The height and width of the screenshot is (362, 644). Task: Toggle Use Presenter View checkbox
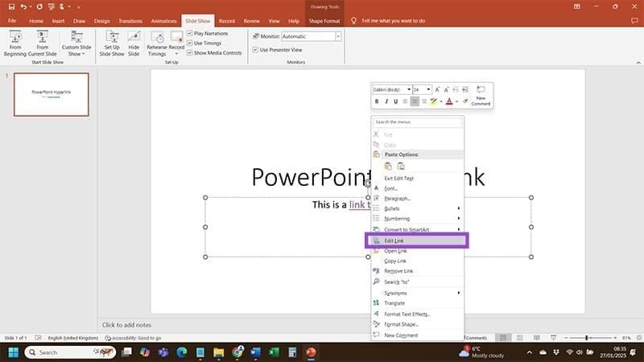coord(255,50)
